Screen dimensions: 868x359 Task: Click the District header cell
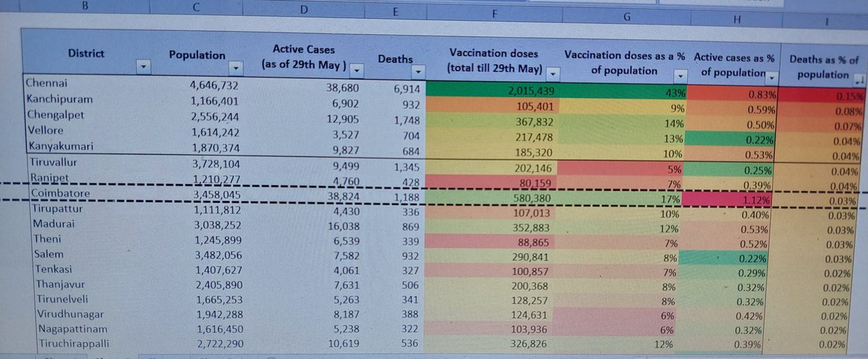pos(86,52)
